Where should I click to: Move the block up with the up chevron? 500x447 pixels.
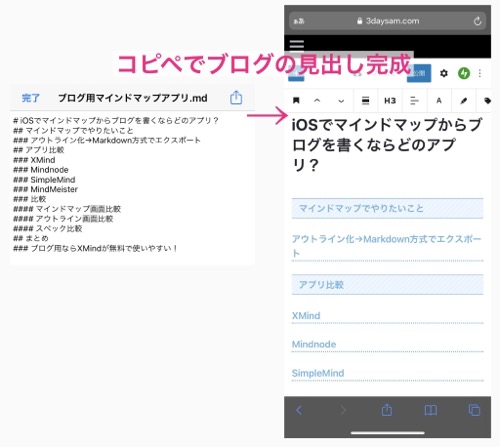click(317, 100)
